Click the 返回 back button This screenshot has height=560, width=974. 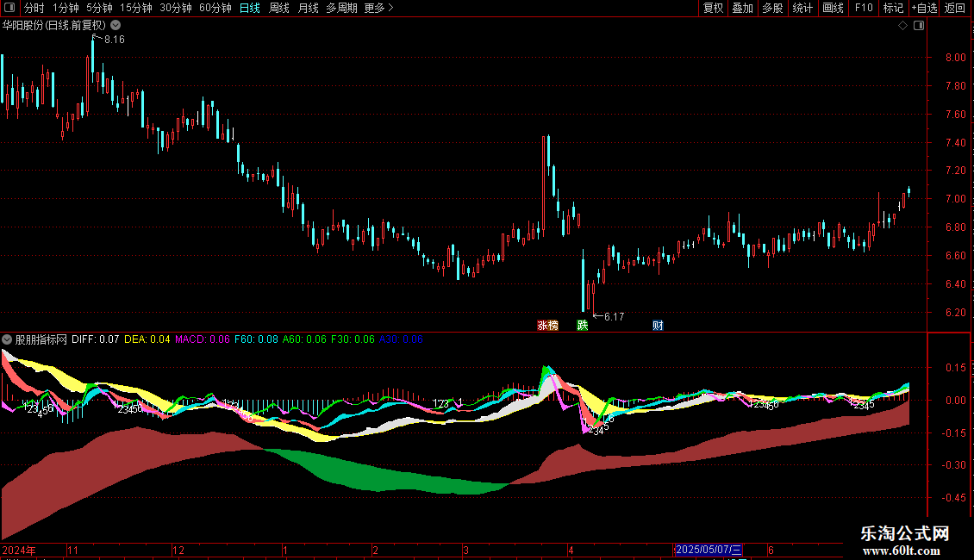click(955, 8)
